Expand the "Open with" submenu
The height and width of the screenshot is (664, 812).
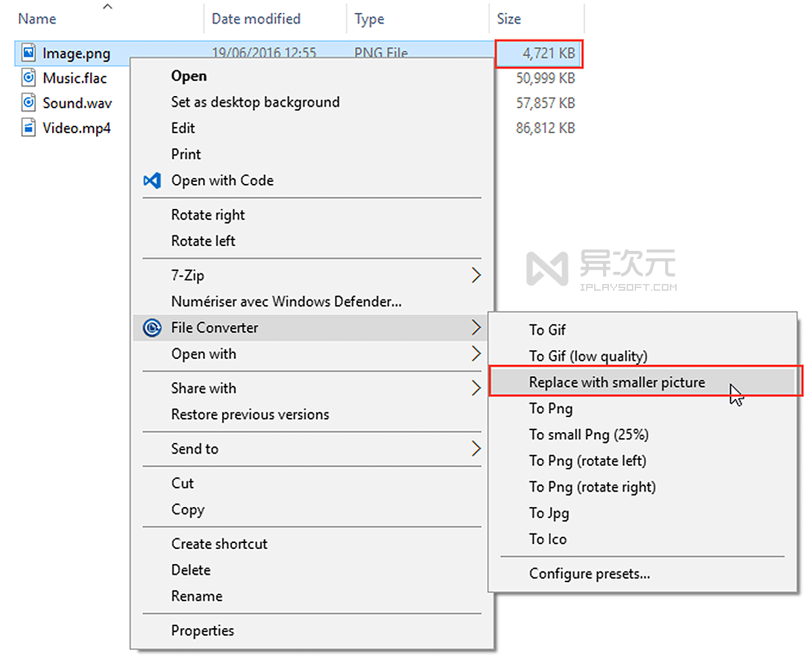pos(476,354)
